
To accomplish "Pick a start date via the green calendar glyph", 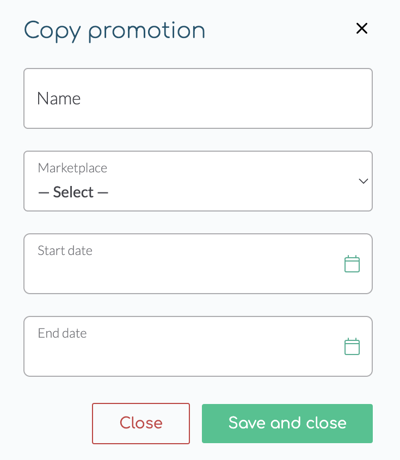I will point(352,264).
